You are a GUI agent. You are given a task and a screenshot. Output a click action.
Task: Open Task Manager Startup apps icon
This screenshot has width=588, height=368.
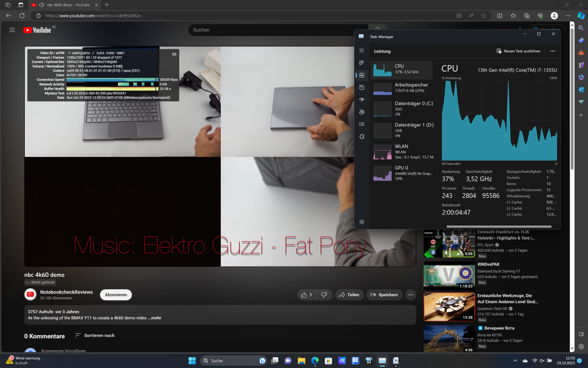tap(362, 100)
